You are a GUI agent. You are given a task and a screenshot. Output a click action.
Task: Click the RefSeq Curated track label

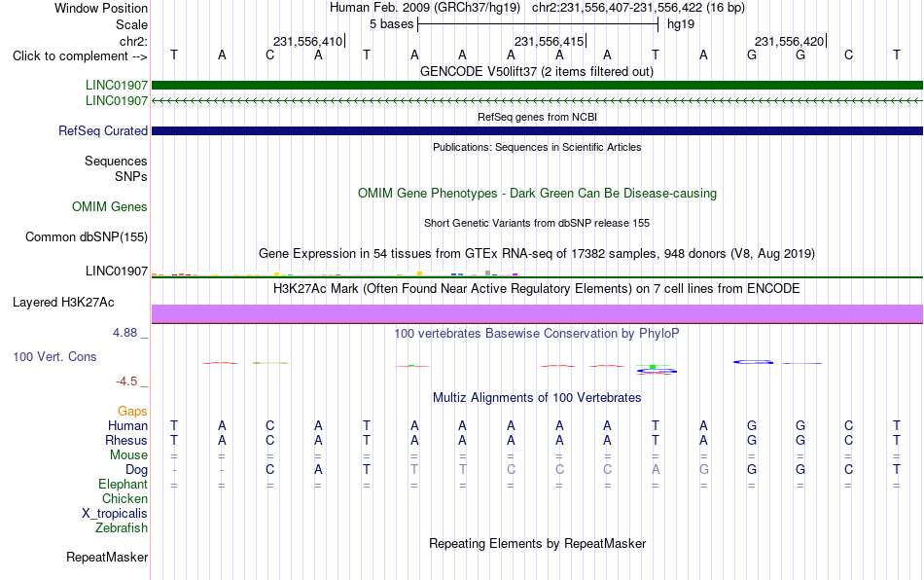tap(103, 130)
